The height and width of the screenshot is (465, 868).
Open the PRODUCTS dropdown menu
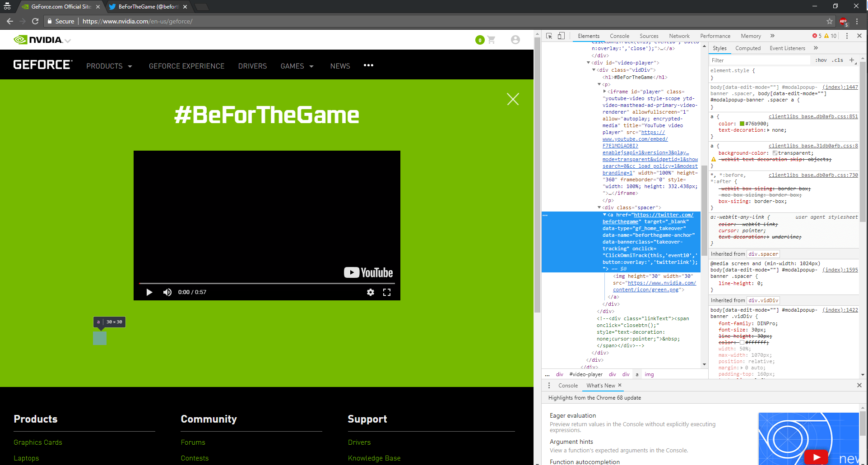(109, 66)
